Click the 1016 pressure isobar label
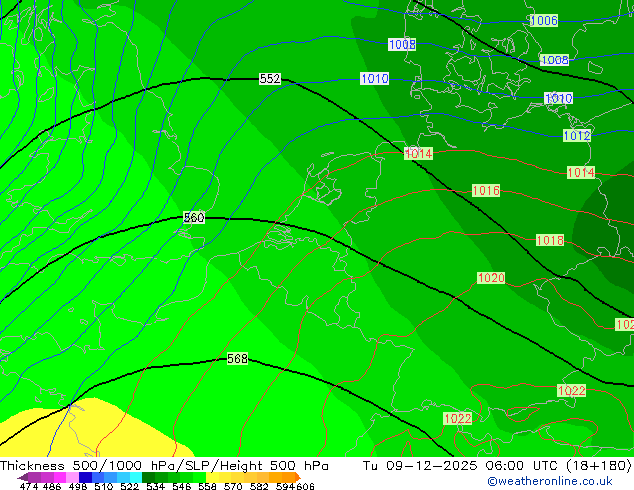The image size is (634, 490). pyautogui.click(x=486, y=190)
